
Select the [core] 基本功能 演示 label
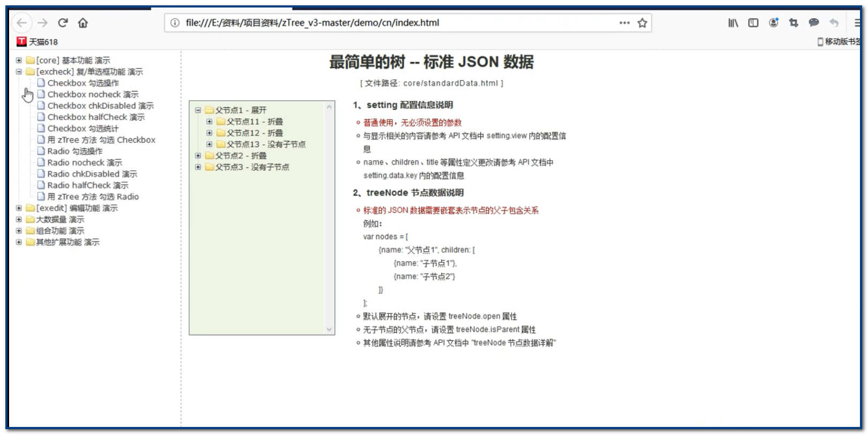[x=73, y=60]
